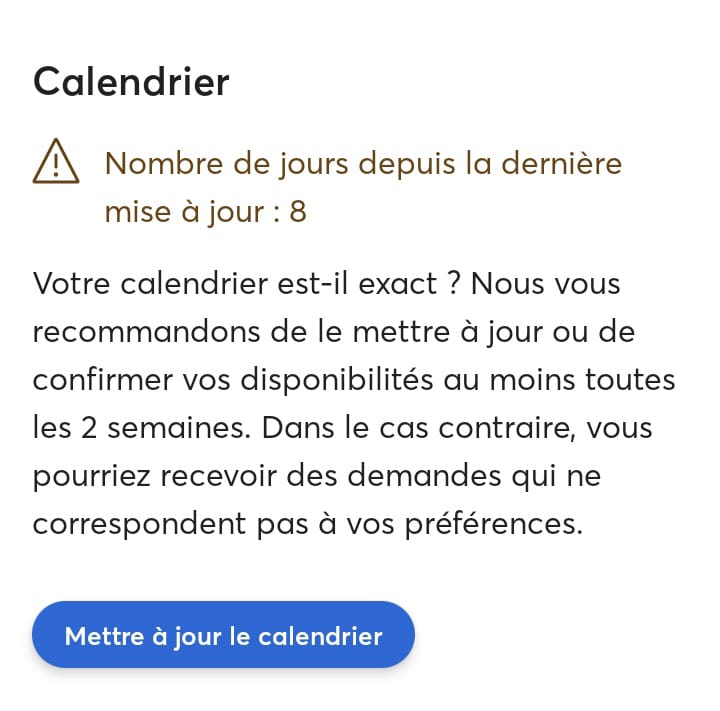This screenshot has width=720, height=711.
Task: Click the "Votre calendrier est-il exact ?" question
Action: click(247, 283)
